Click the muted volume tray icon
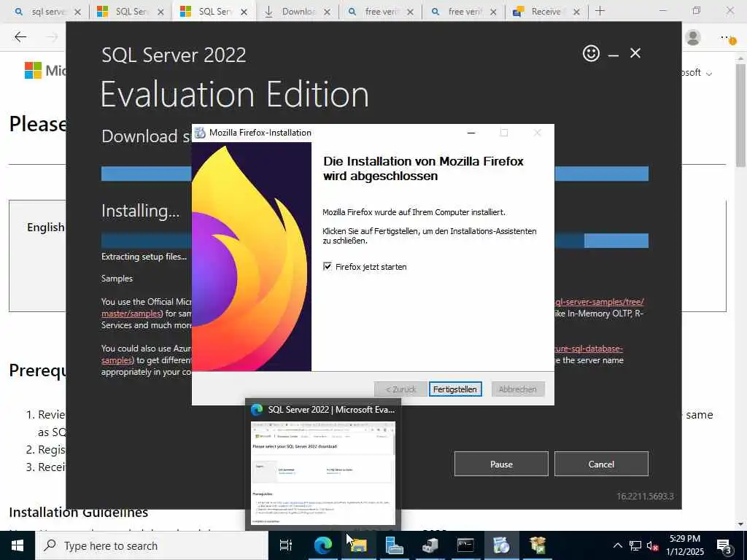 coord(653,545)
